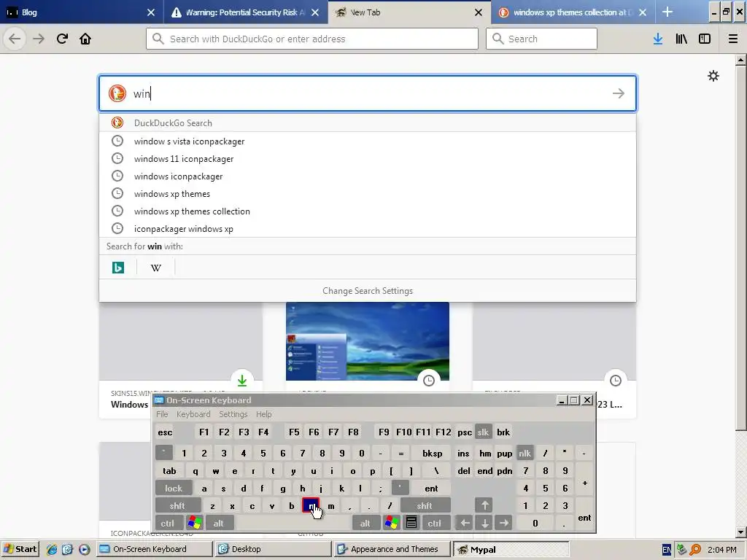Click the Forward navigation arrow

point(39,39)
